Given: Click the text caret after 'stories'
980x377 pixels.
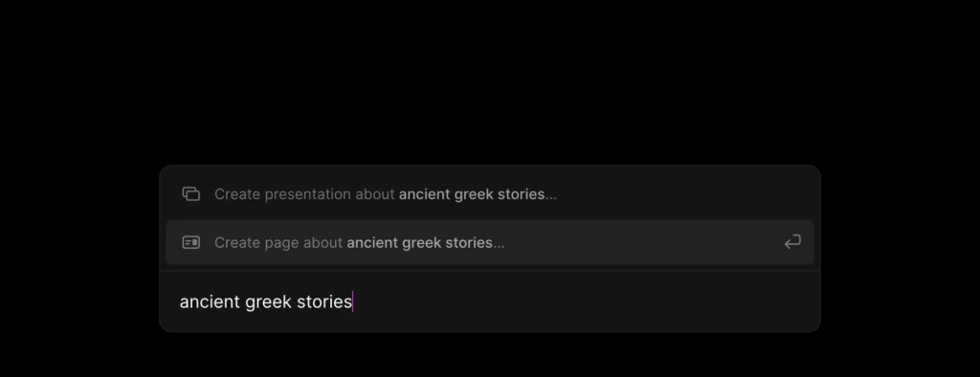Looking at the screenshot, I should 353,302.
